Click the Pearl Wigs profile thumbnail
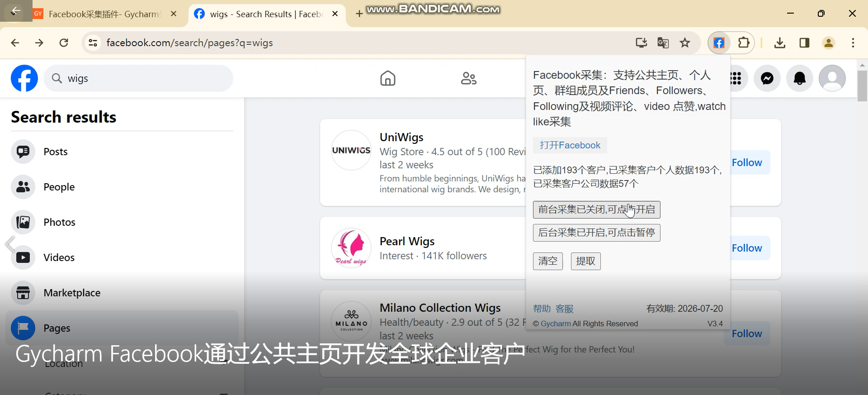Image resolution: width=868 pixels, height=395 pixels. tap(351, 248)
